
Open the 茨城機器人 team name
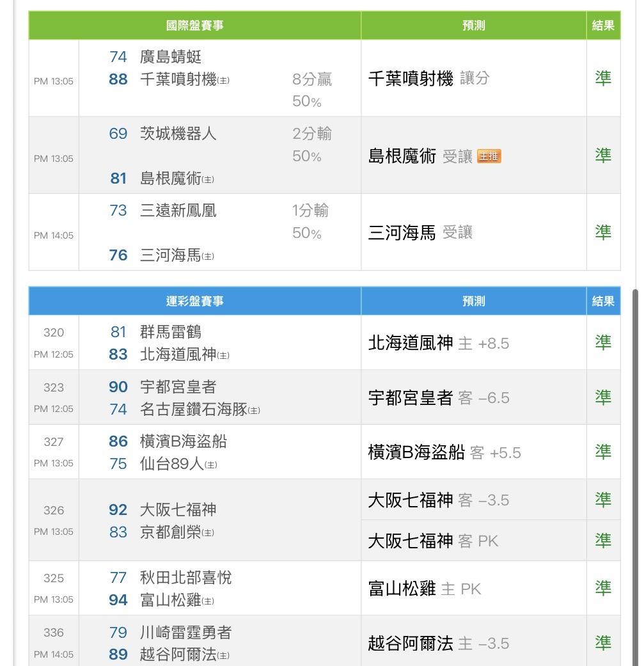coord(178,134)
